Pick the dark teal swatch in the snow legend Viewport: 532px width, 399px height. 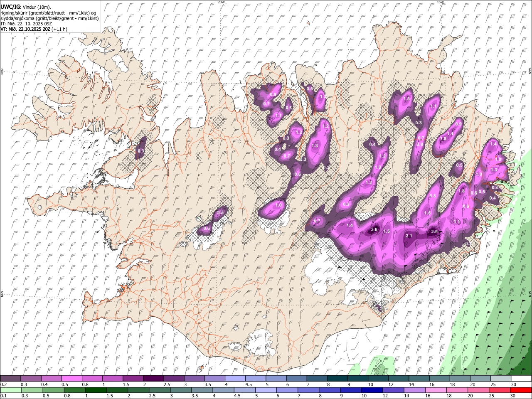(x=337, y=378)
